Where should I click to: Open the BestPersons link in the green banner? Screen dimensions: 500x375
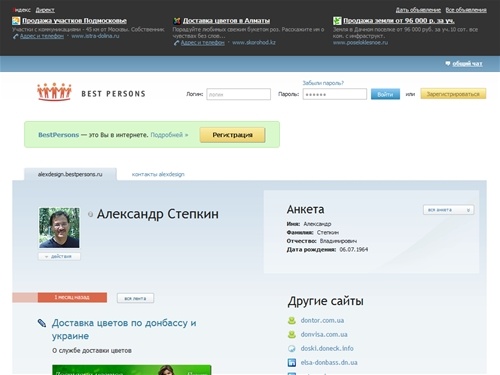click(58, 135)
